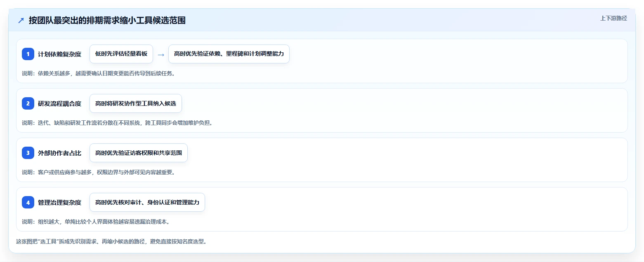Click the 上下游路径 label
644x262 pixels.
click(x=613, y=18)
